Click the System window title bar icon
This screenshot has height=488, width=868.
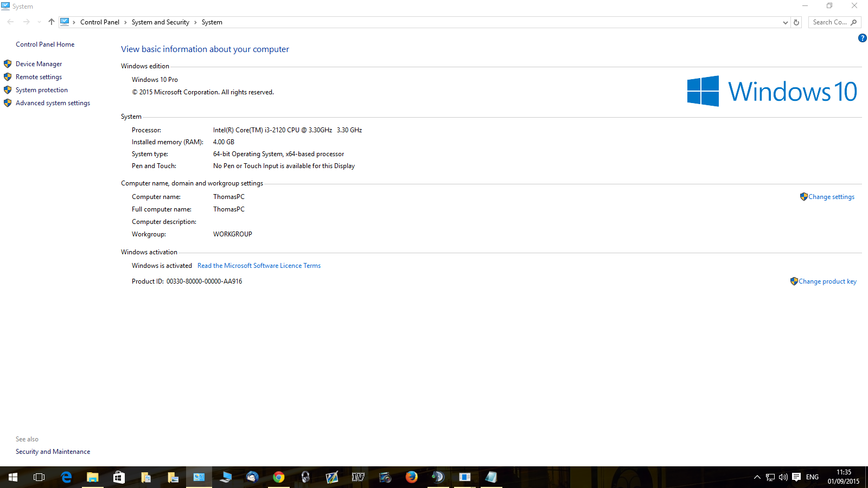pyautogui.click(x=5, y=6)
